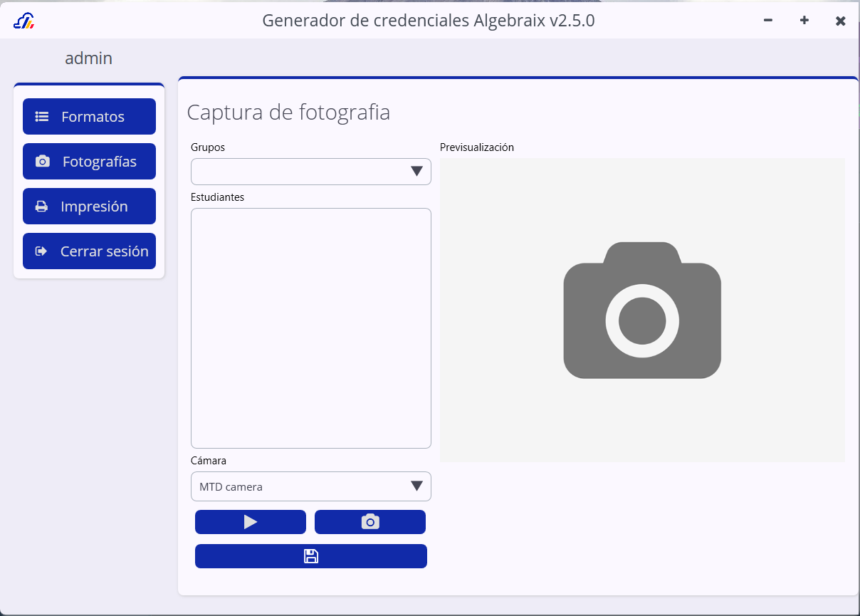
Task: Open the Formatos section
Action: tap(89, 117)
